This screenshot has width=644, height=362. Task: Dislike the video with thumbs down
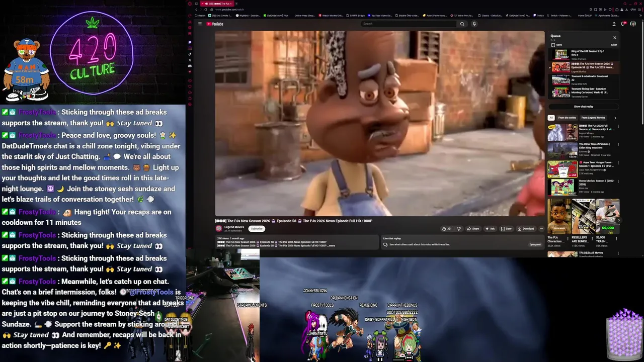[458, 229]
